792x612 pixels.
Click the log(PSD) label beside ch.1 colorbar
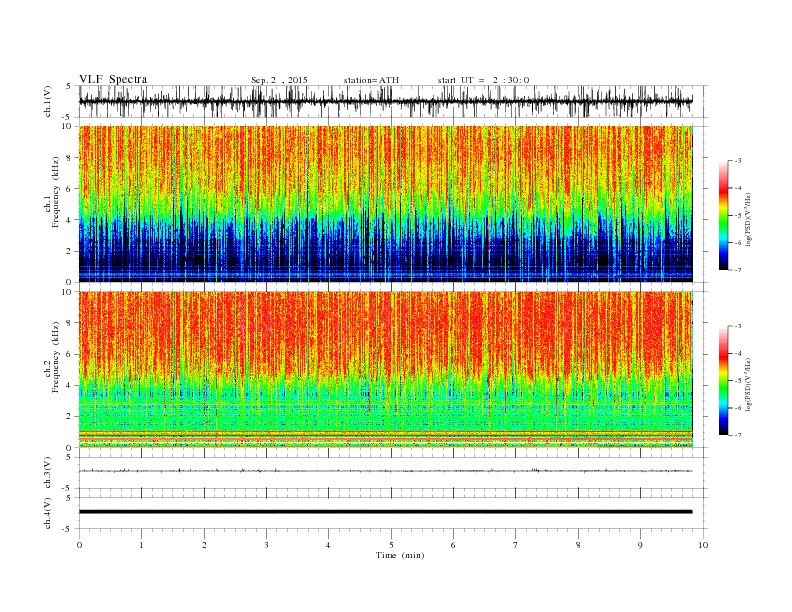pyautogui.click(x=749, y=219)
